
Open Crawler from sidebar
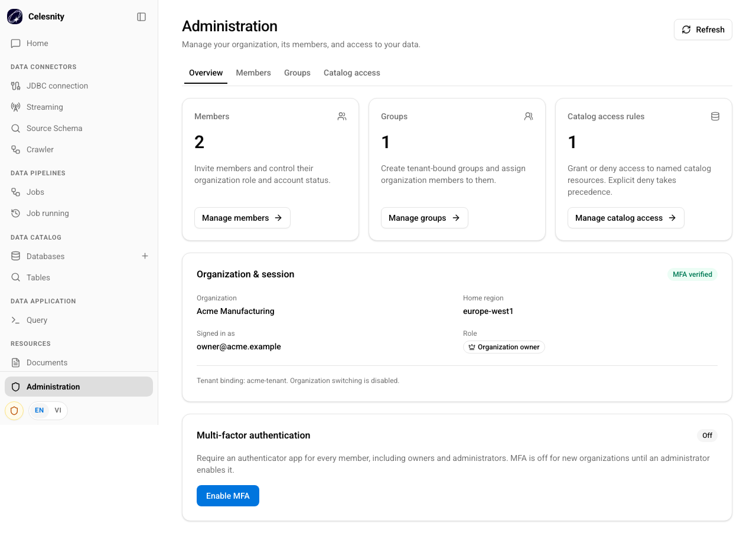79,149
